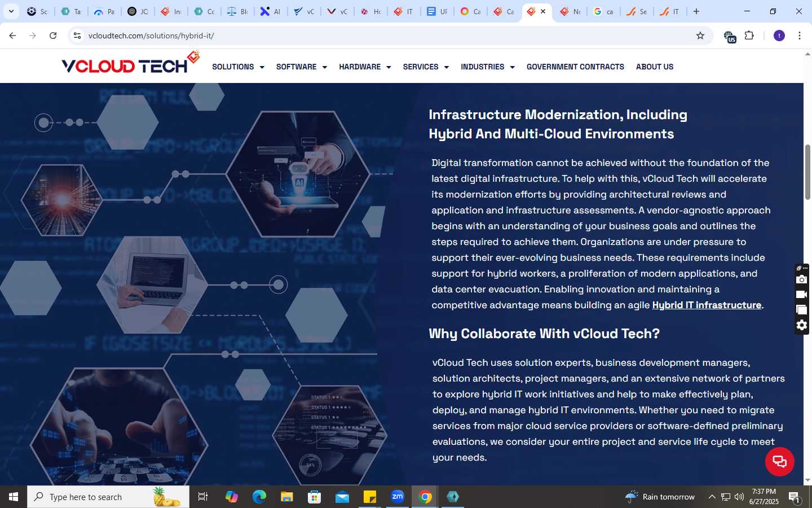Expand the SERVICES menu

tap(426, 67)
